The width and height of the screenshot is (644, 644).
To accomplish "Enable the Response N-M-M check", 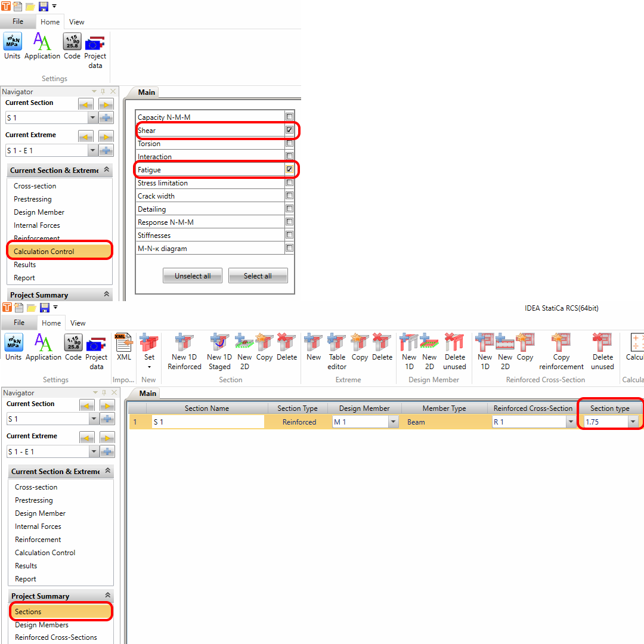I will (x=289, y=222).
